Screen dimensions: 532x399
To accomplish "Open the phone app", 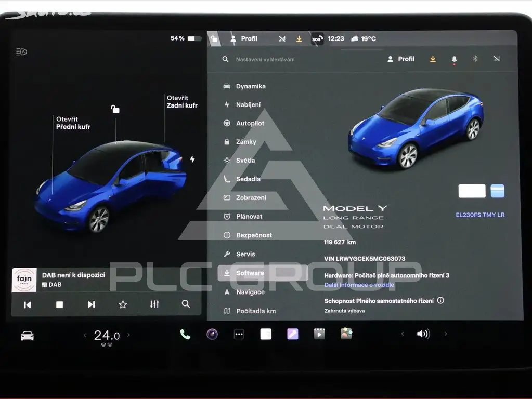I will pyautogui.click(x=185, y=334).
